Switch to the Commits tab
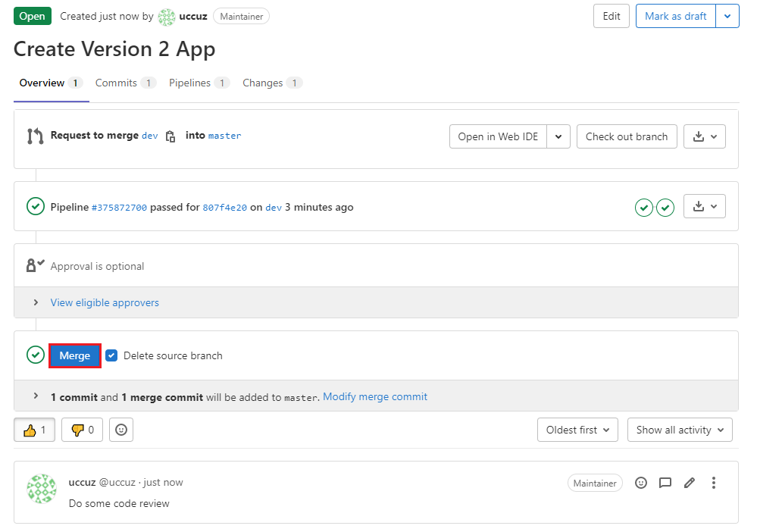The height and width of the screenshot is (532, 757). pos(116,83)
